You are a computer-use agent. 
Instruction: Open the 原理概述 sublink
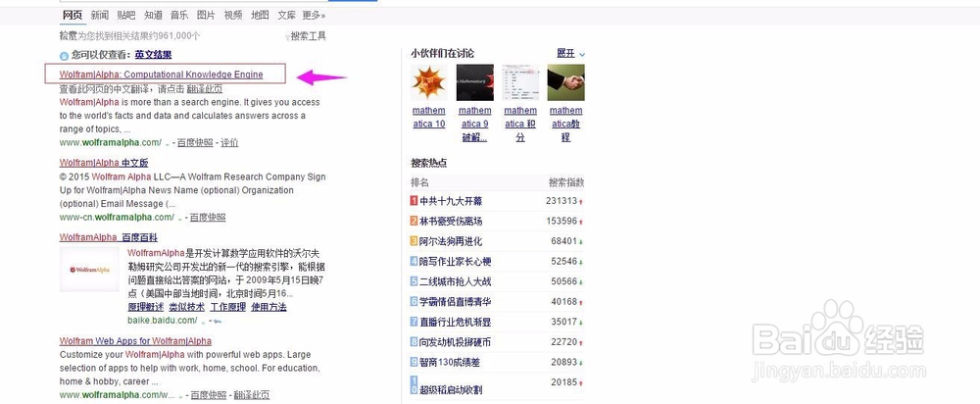pos(146,307)
